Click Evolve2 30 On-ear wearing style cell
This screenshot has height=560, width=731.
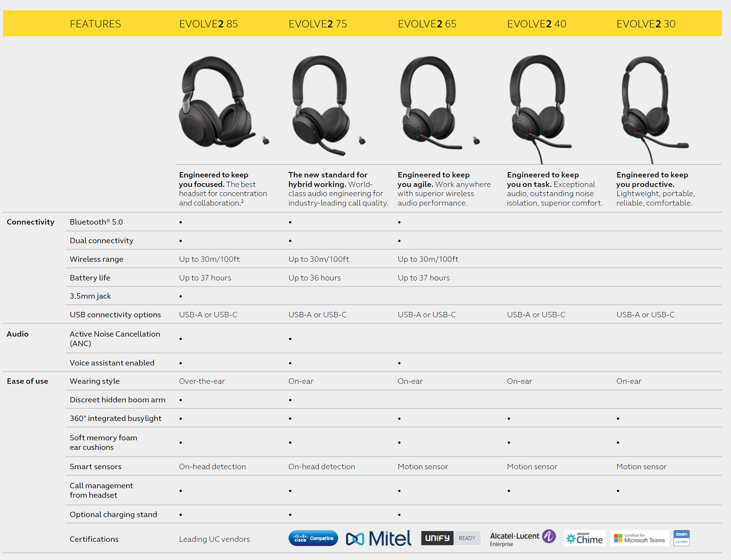(629, 381)
